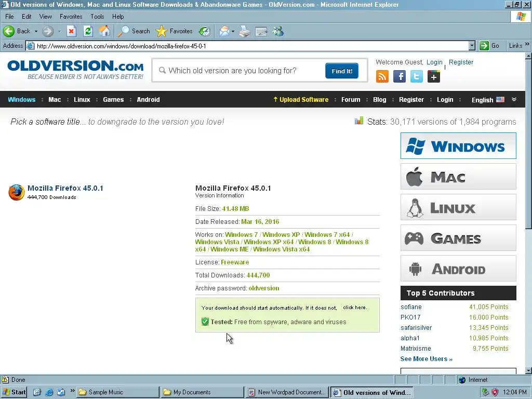The image size is (532, 399).
Task: Click the Go button
Action: pyautogui.click(x=489, y=46)
